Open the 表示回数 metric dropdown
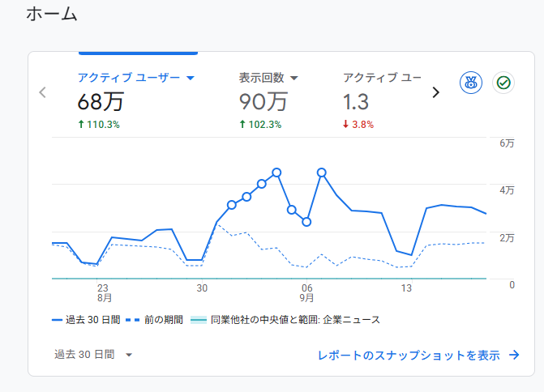 click(x=293, y=78)
